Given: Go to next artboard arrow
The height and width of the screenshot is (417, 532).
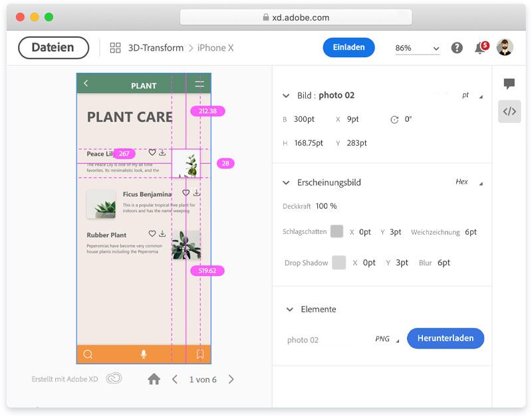Looking at the screenshot, I should tap(231, 379).
